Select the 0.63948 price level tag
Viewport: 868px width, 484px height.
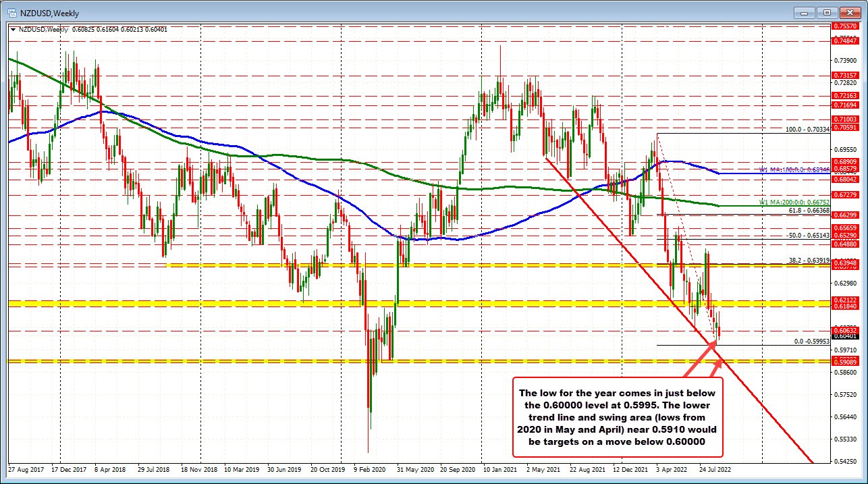tap(845, 263)
